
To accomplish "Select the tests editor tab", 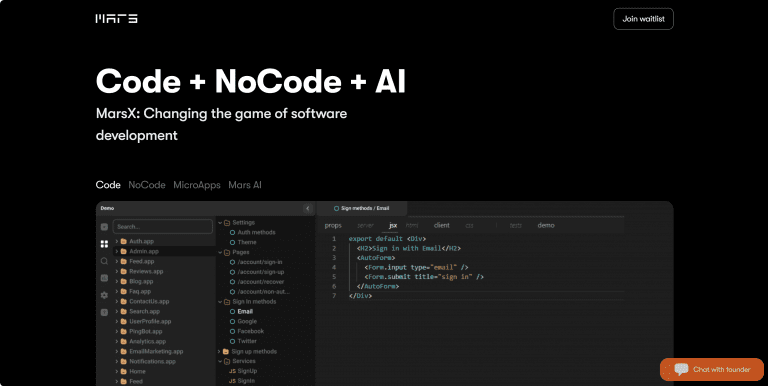I will click(516, 225).
